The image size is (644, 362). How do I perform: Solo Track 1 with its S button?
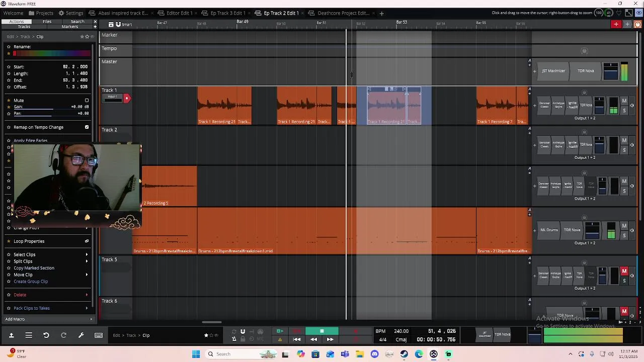624,111
